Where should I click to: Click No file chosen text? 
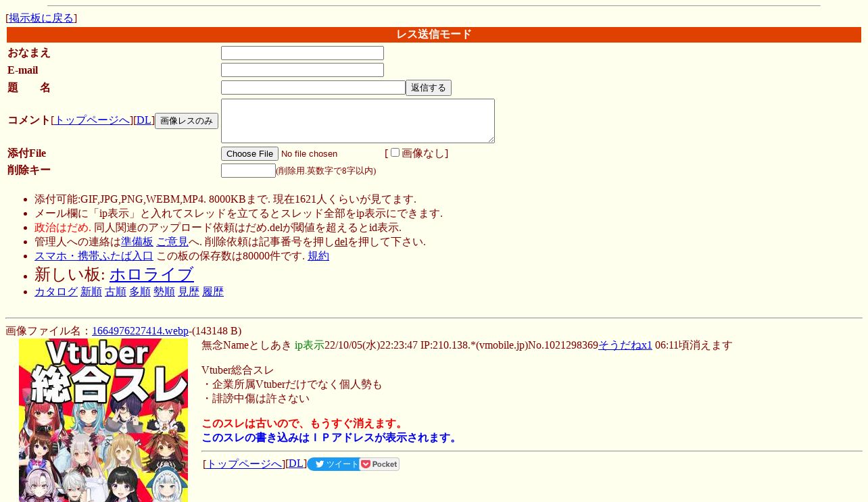point(309,154)
